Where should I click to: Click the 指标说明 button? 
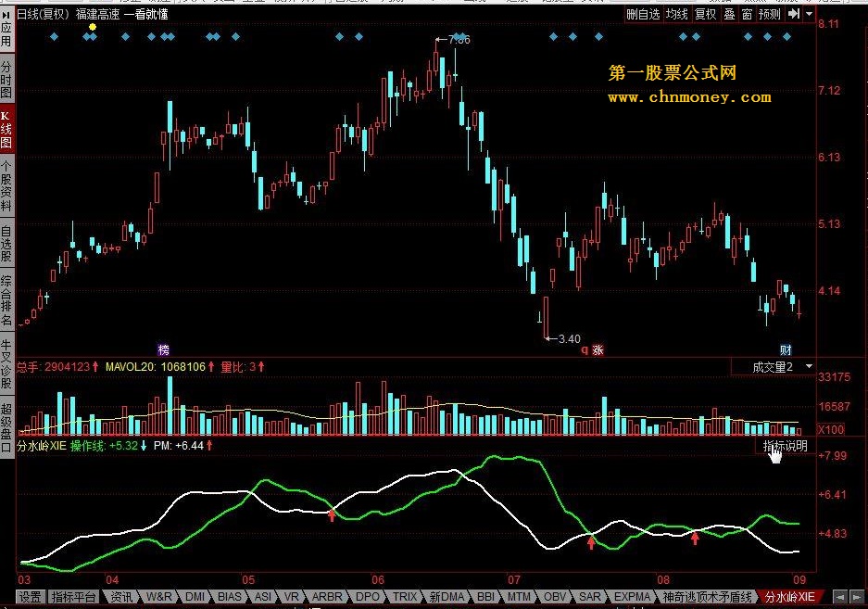tap(785, 446)
